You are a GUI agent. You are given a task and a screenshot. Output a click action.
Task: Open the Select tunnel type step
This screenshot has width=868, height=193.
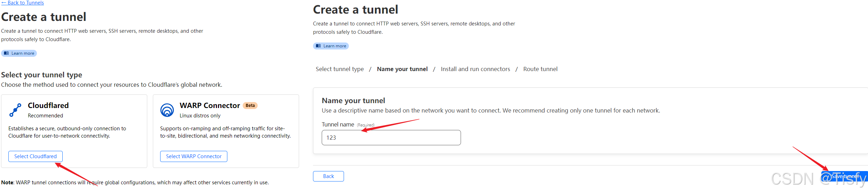coord(339,69)
